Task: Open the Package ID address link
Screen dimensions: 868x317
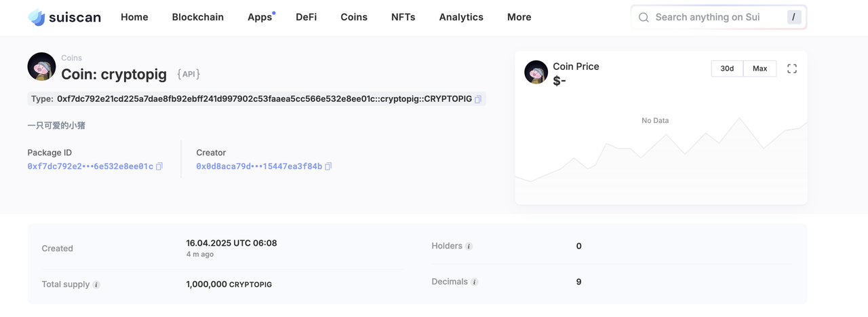Action: click(x=90, y=166)
